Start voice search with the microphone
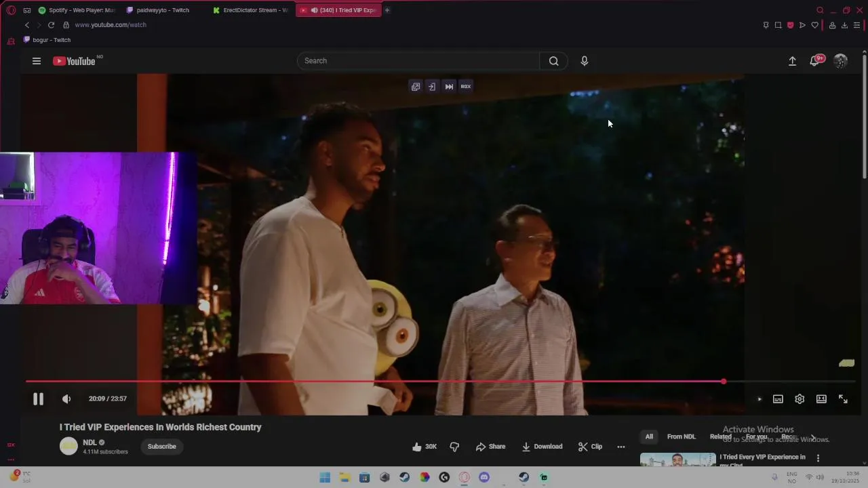This screenshot has height=488, width=868. tap(585, 61)
